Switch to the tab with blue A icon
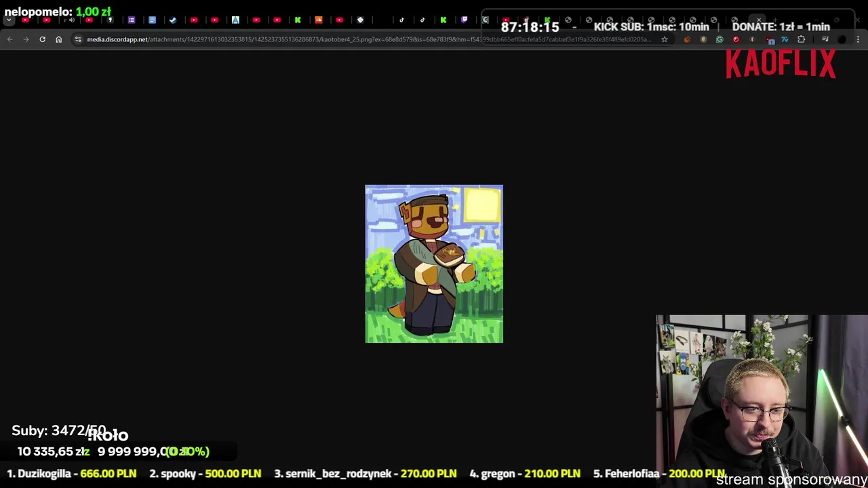 (235, 20)
